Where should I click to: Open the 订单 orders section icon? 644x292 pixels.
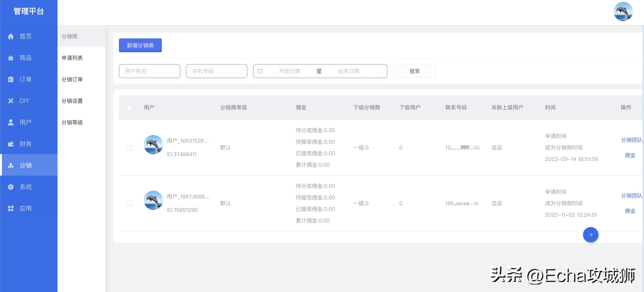tap(11, 79)
